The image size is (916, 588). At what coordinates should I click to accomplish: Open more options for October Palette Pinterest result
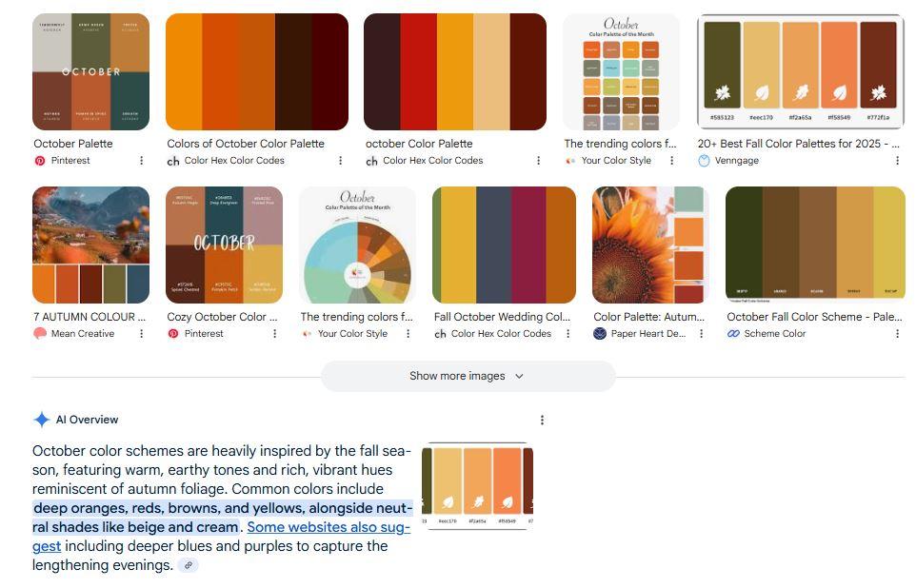click(x=141, y=160)
